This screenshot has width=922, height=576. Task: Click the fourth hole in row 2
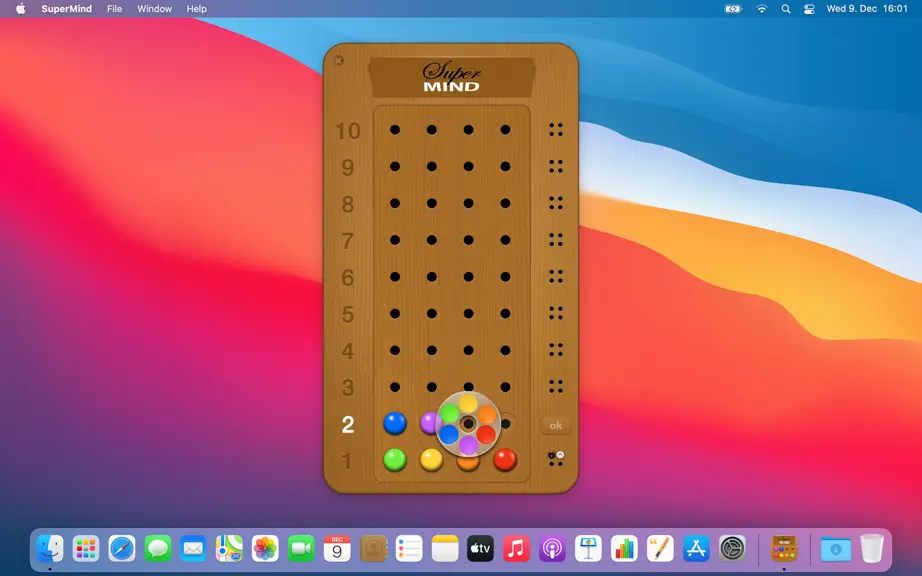click(506, 424)
